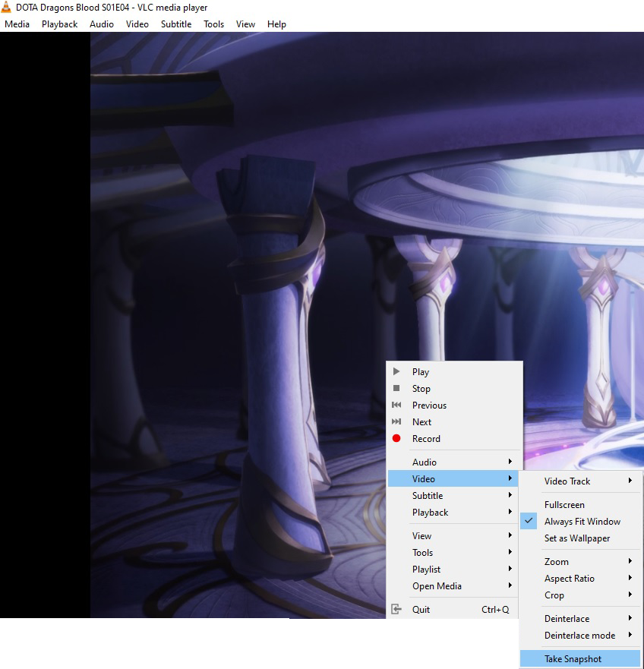Expand the Zoom submenu arrow
This screenshot has width=644, height=669.
pos(630,561)
